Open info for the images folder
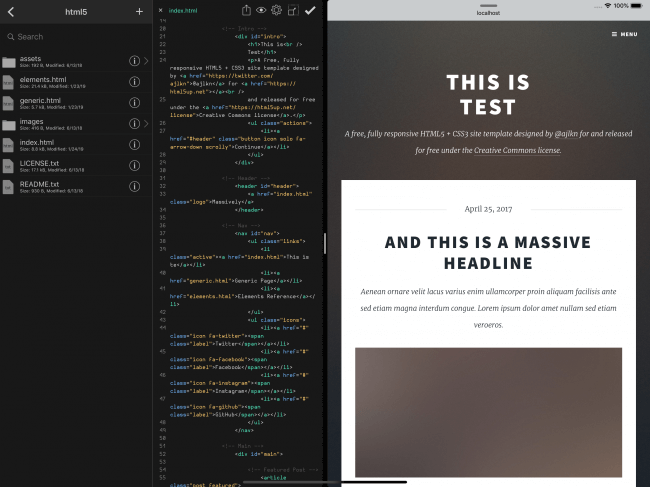 click(x=134, y=124)
